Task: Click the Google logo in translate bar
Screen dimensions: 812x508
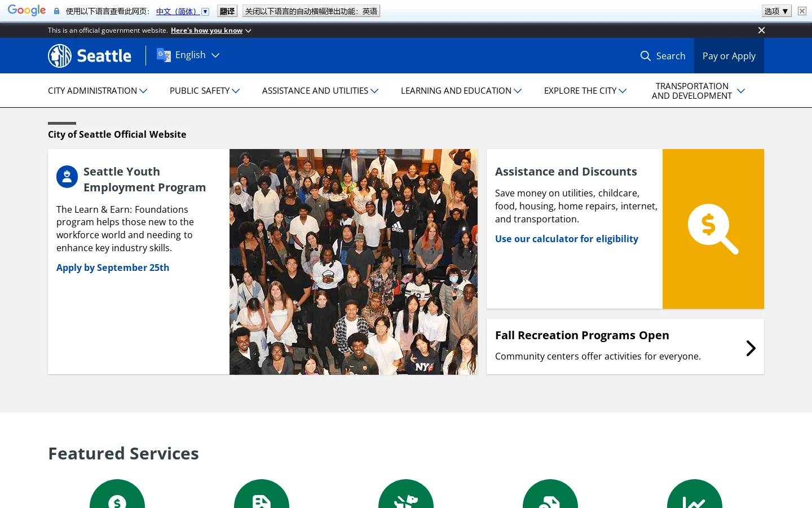Action: point(27,11)
